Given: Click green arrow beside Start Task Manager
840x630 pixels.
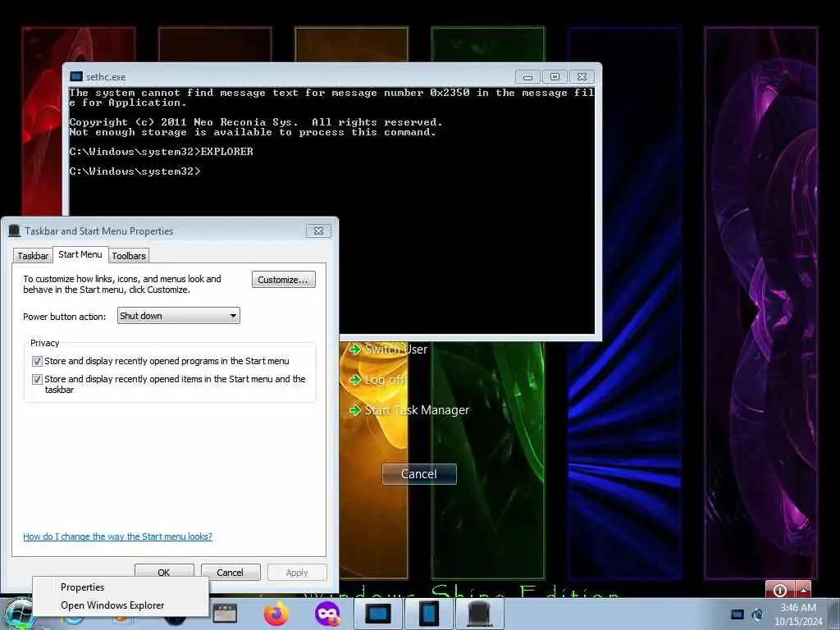Looking at the screenshot, I should [x=354, y=410].
